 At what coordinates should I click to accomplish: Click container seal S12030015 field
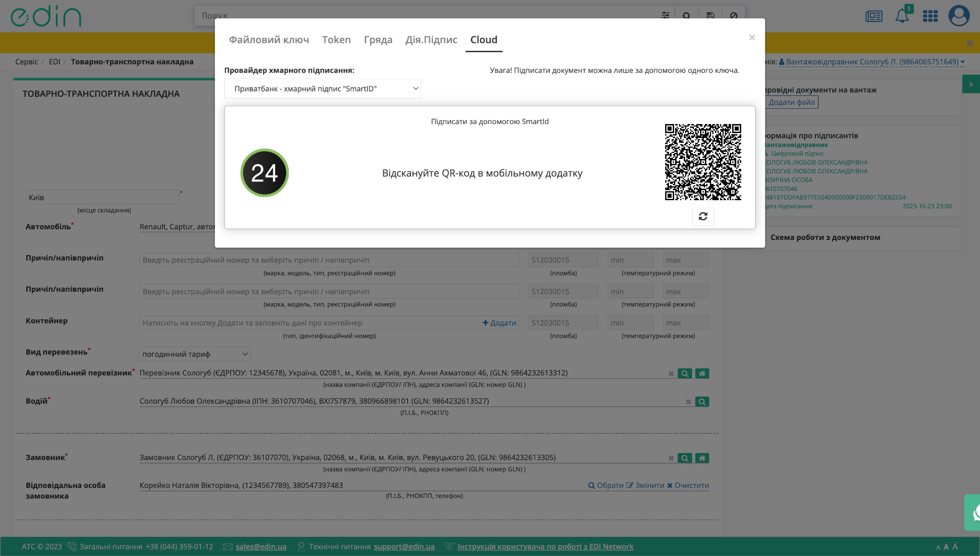(x=563, y=323)
